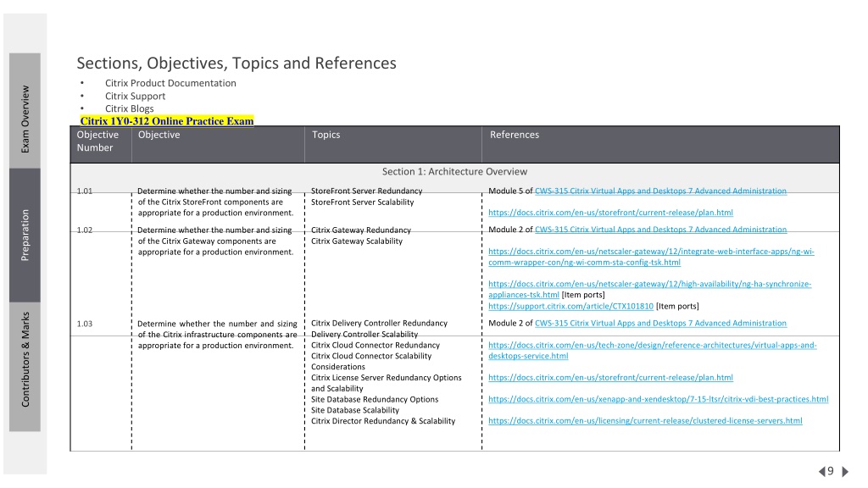The width and height of the screenshot is (868, 488).
Task: Click Citrix Blogs bullet
Action: (130, 108)
